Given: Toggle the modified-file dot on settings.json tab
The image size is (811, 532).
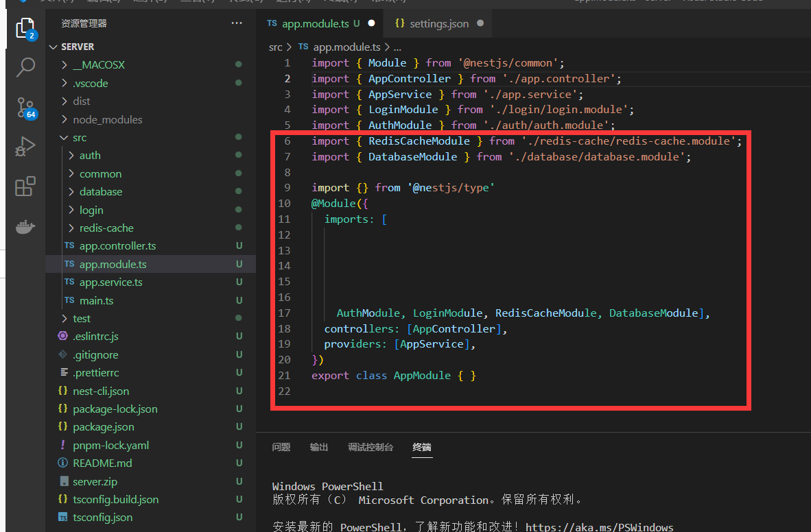Looking at the screenshot, I should (x=480, y=23).
